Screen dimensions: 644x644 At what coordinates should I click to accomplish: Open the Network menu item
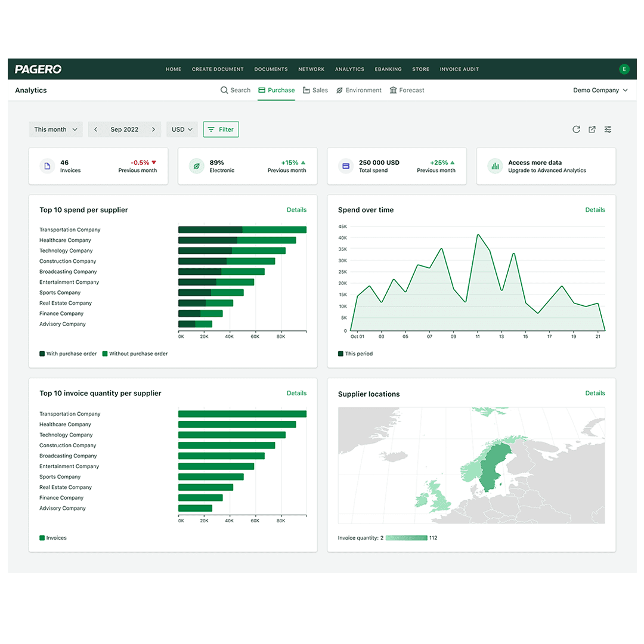[x=311, y=69]
